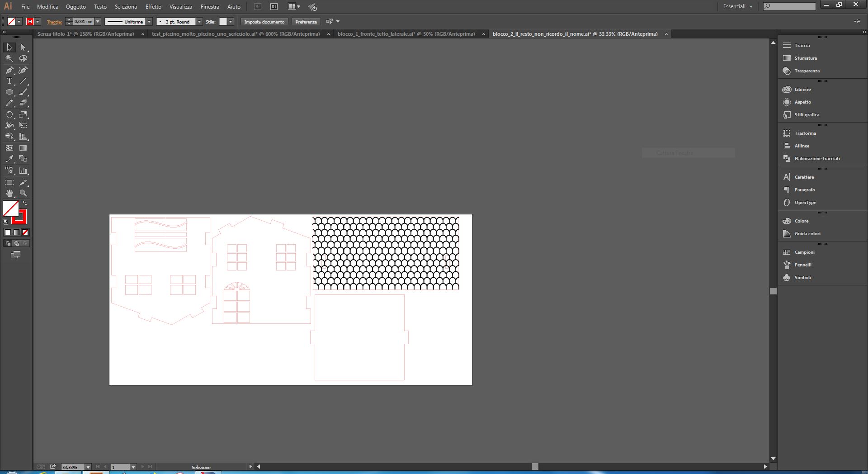Select the Eyedropper tool
868x474 pixels.
click(9, 159)
